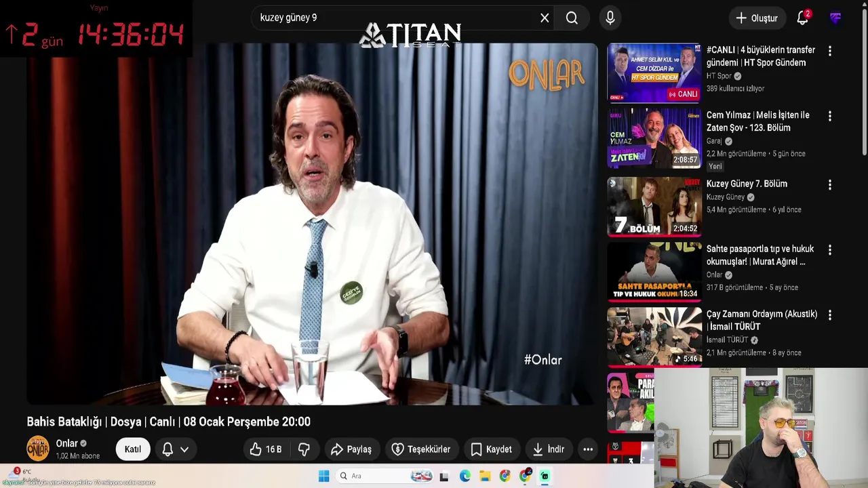This screenshot has width=868, height=488.
Task: Open options menu for HT Spor Gündem video
Action: coord(829,51)
